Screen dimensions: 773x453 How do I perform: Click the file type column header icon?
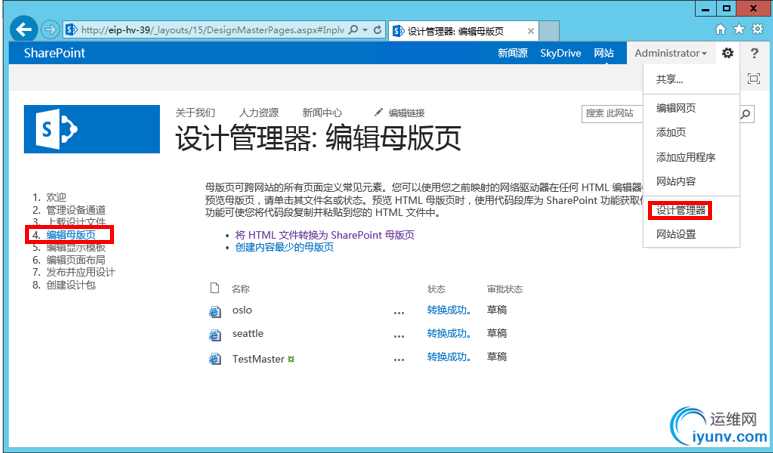click(214, 288)
